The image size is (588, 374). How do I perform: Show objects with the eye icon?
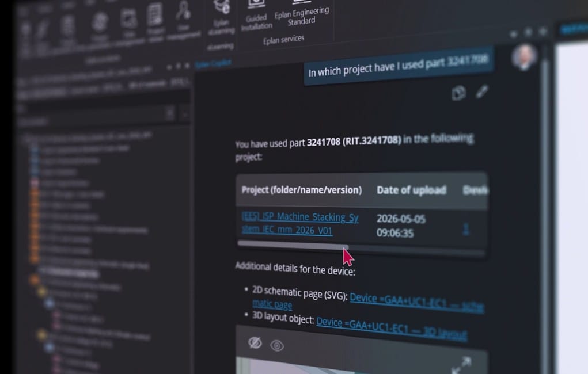click(x=277, y=345)
